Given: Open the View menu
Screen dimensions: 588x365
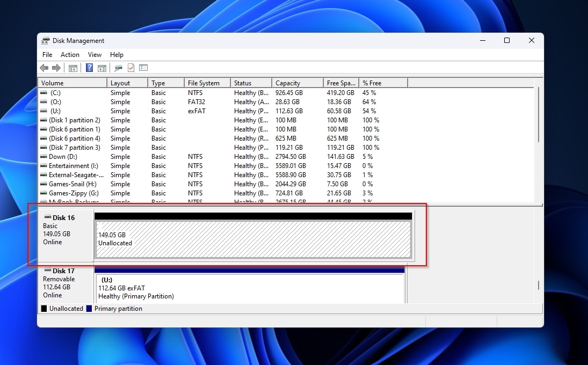Looking at the screenshot, I should 95,55.
